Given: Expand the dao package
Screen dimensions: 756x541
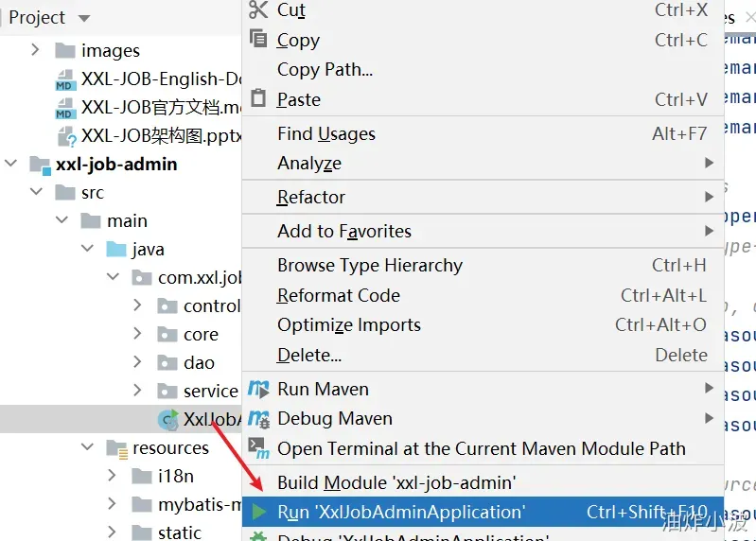Looking at the screenshot, I should 137,362.
